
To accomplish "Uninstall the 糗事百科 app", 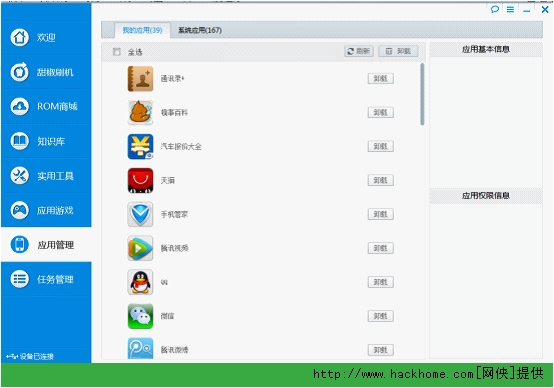I will click(381, 112).
